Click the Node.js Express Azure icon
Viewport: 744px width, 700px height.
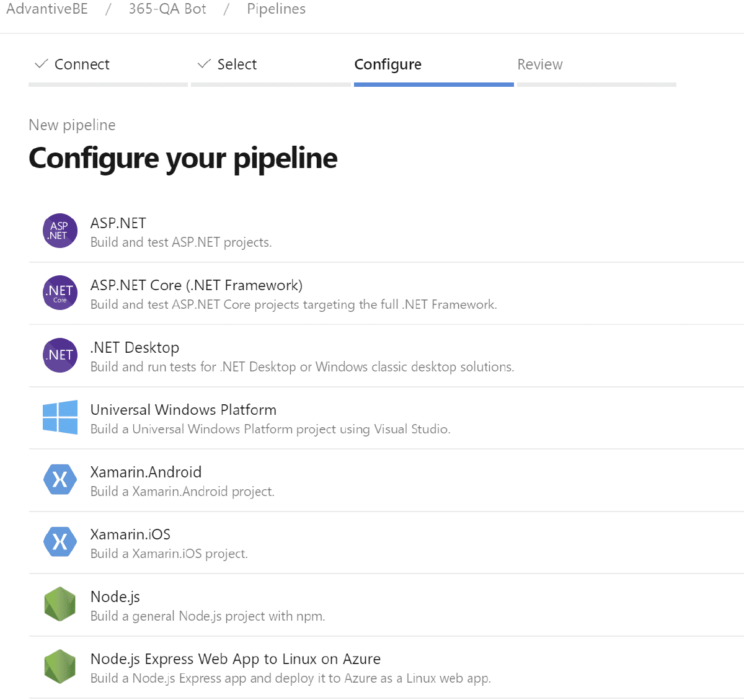click(x=60, y=667)
